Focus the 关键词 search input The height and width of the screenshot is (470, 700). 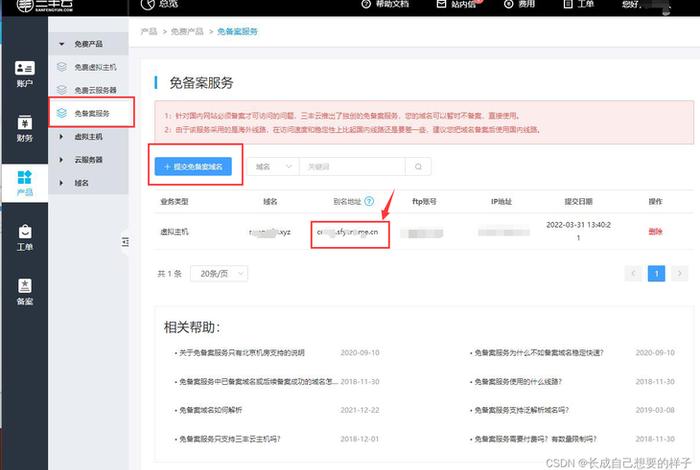352,166
